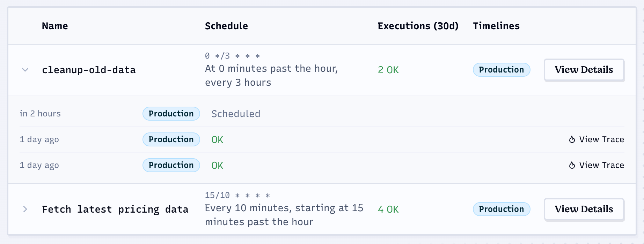Click the Scheduled status label
This screenshot has width=644, height=244.
[x=236, y=113]
